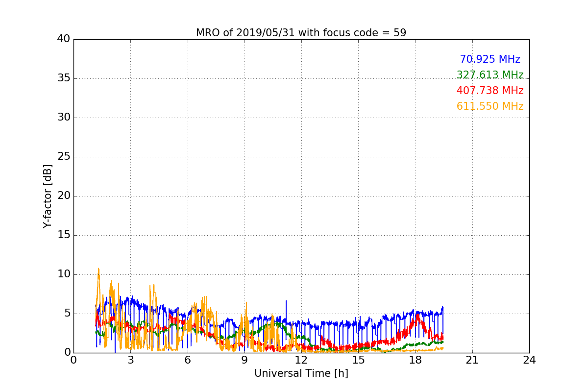This screenshot has height=392, width=588.
Task: Click the blue spike just after 11 hours
Action: [x=286, y=302]
